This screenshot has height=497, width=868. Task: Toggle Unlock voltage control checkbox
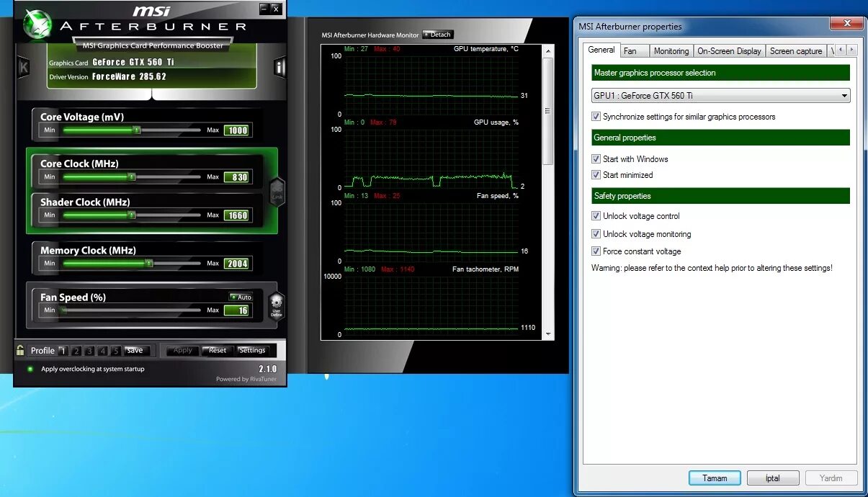tap(596, 216)
